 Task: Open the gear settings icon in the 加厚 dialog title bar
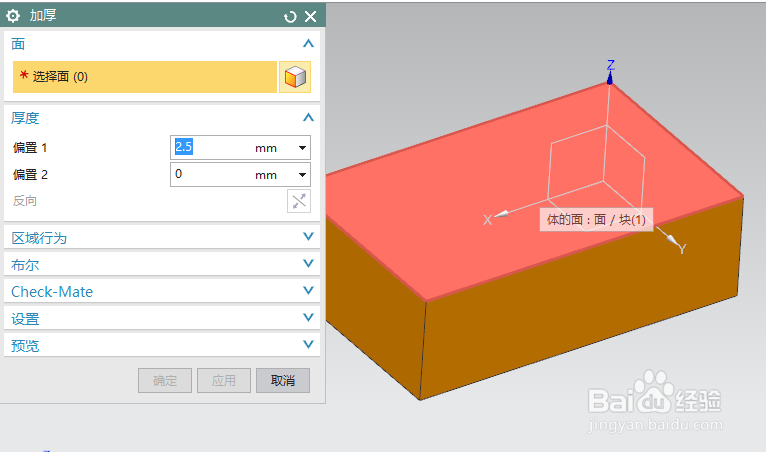[13, 16]
